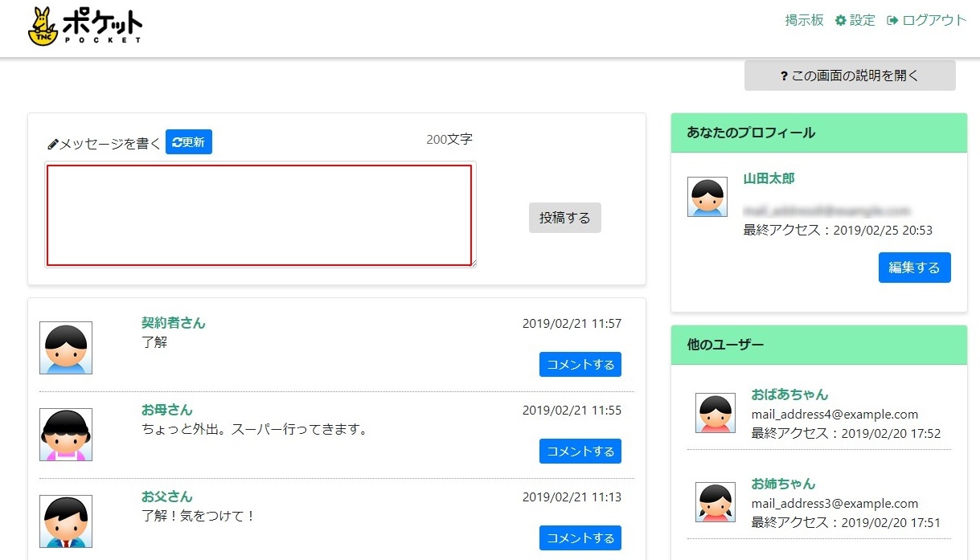980x560 pixels.
Task: Open the 山田太郎 profile name link
Action: pyautogui.click(x=769, y=178)
